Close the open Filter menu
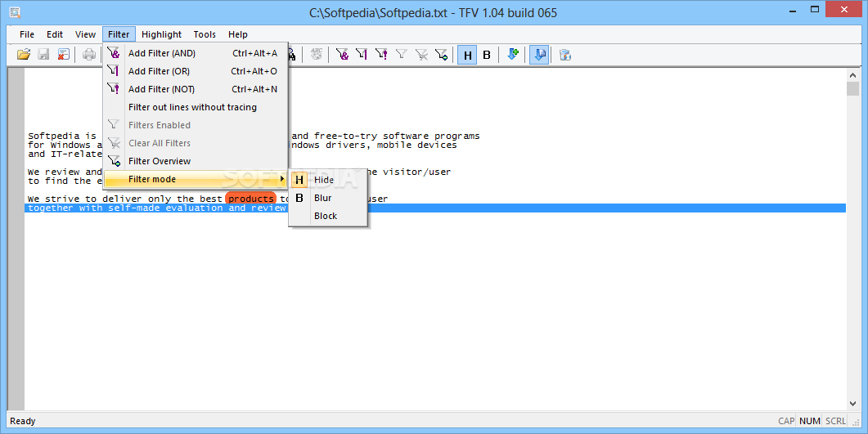 coord(119,34)
